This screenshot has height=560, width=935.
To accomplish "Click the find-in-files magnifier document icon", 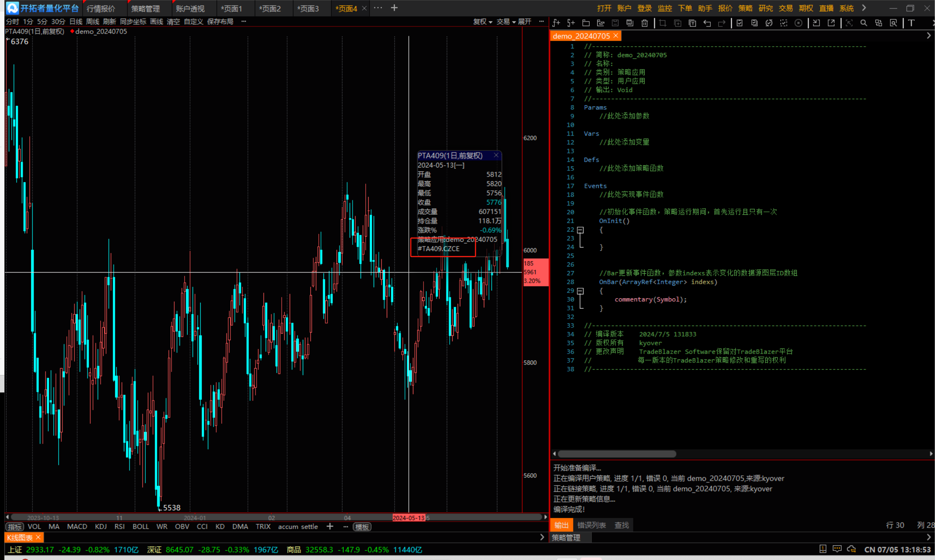I will (893, 23).
